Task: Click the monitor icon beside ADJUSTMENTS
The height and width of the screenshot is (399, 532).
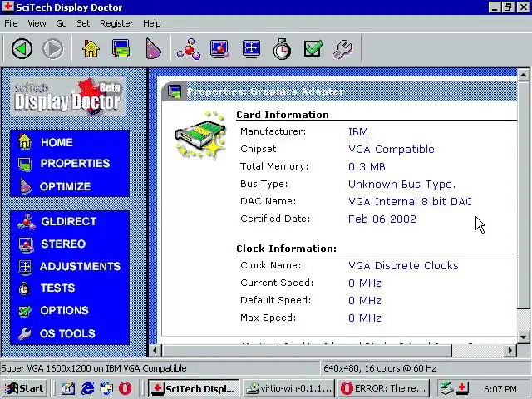Action: click(x=25, y=267)
